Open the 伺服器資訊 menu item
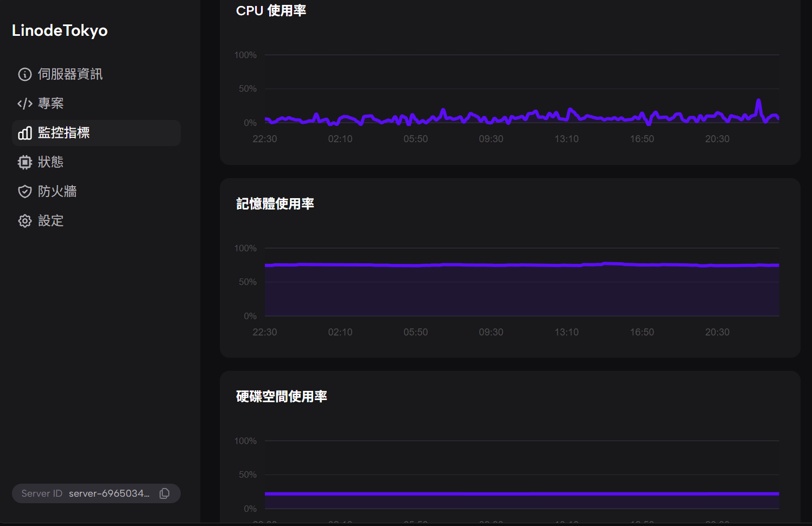The image size is (812, 526). coord(70,74)
